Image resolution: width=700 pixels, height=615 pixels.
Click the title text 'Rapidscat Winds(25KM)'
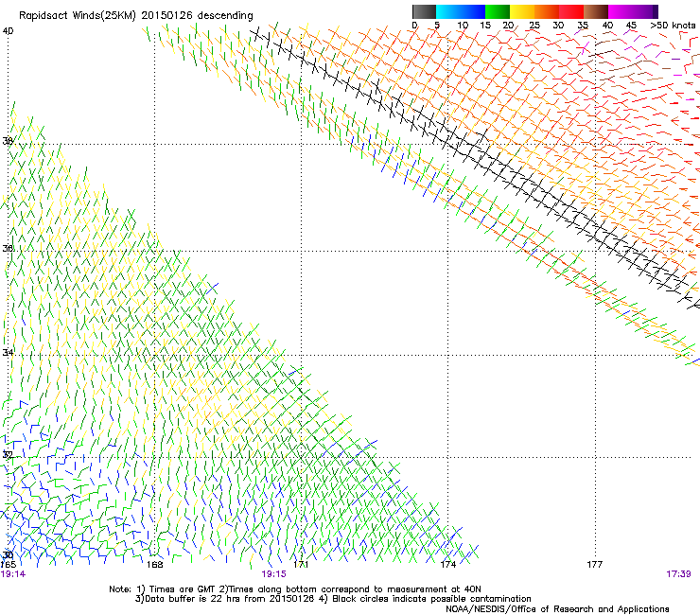78,16
